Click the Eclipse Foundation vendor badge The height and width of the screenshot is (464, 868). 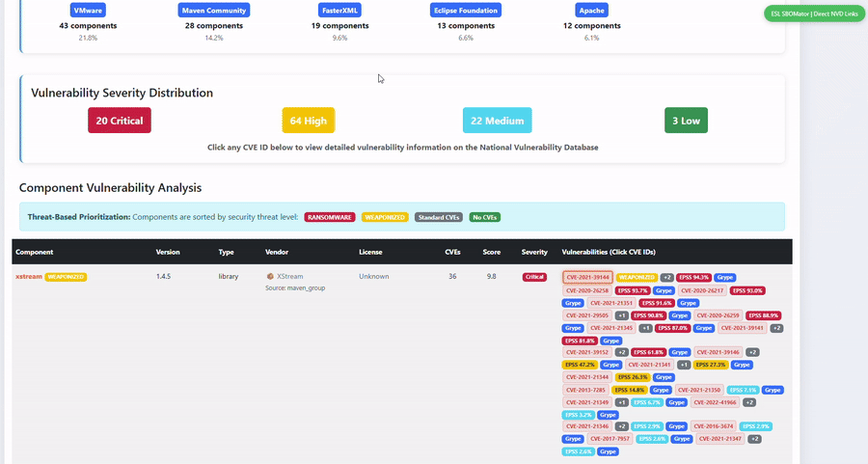click(466, 10)
